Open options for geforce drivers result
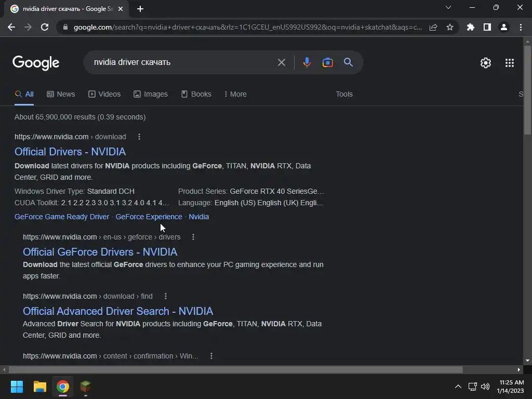532x399 pixels. [x=193, y=237]
